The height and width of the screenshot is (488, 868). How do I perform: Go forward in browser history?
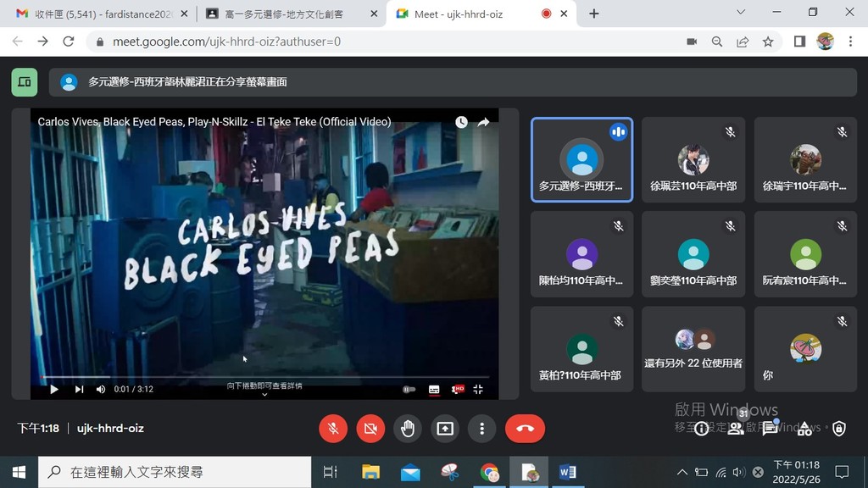pos(43,42)
